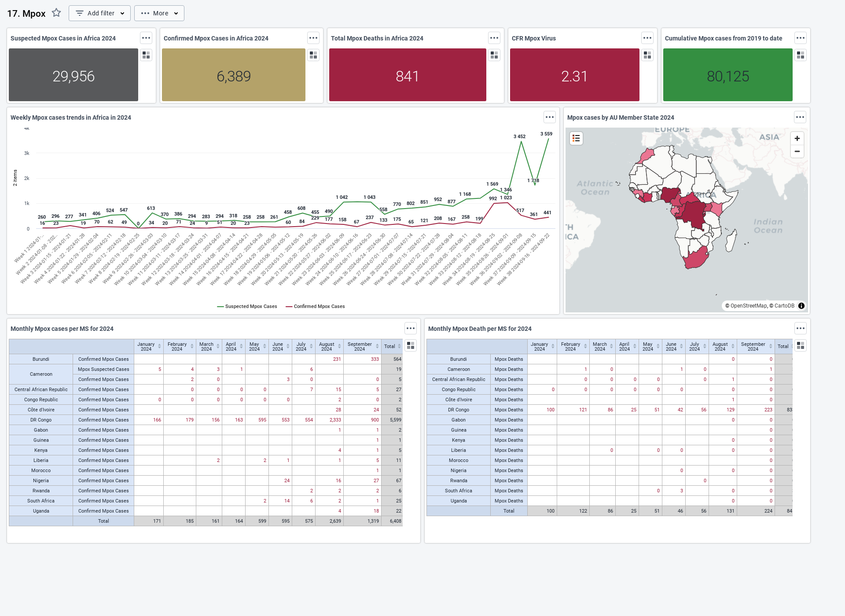845x616 pixels.
Task: Open menu for Suspected Mpox Cases card
Action: [146, 38]
